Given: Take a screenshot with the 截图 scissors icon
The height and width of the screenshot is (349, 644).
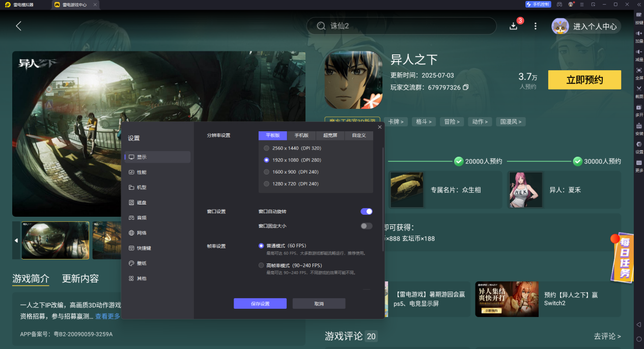Looking at the screenshot, I should 639,89.
